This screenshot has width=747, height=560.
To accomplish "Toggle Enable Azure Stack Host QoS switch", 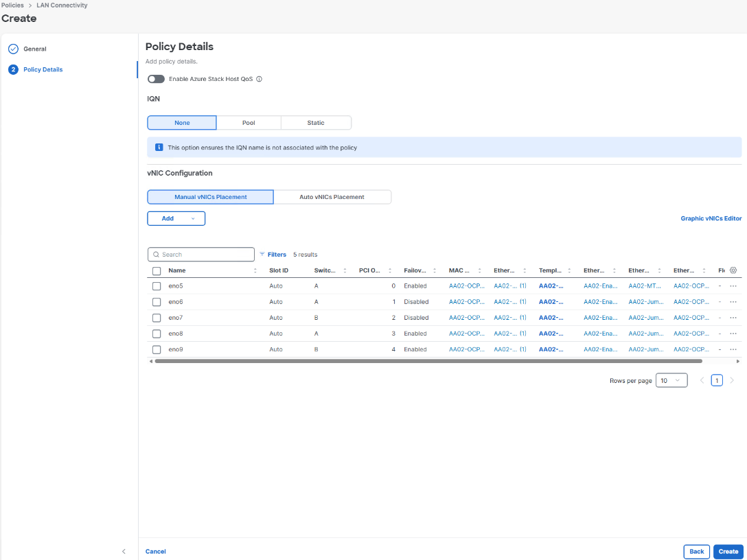I will pos(156,79).
